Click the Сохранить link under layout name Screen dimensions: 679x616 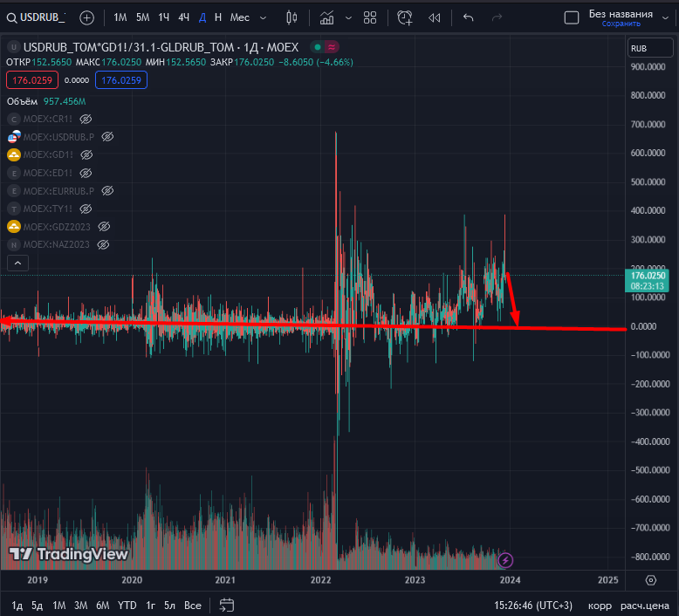tap(621, 24)
